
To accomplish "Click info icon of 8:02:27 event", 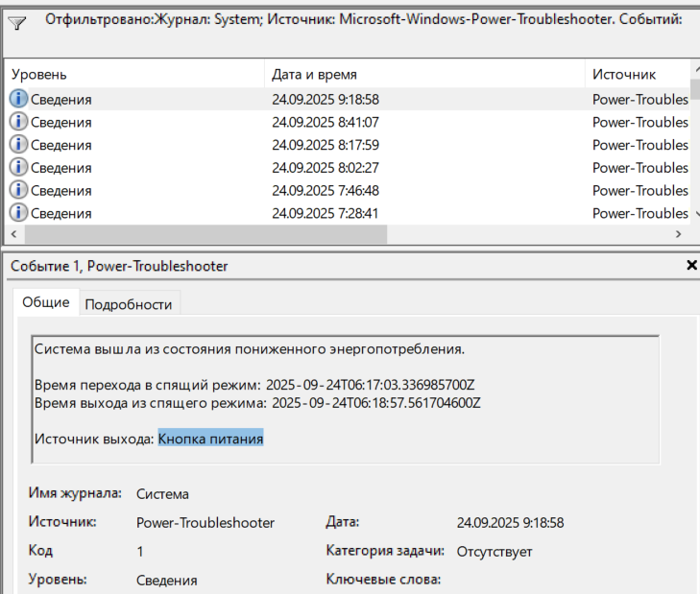I will pos(18,167).
